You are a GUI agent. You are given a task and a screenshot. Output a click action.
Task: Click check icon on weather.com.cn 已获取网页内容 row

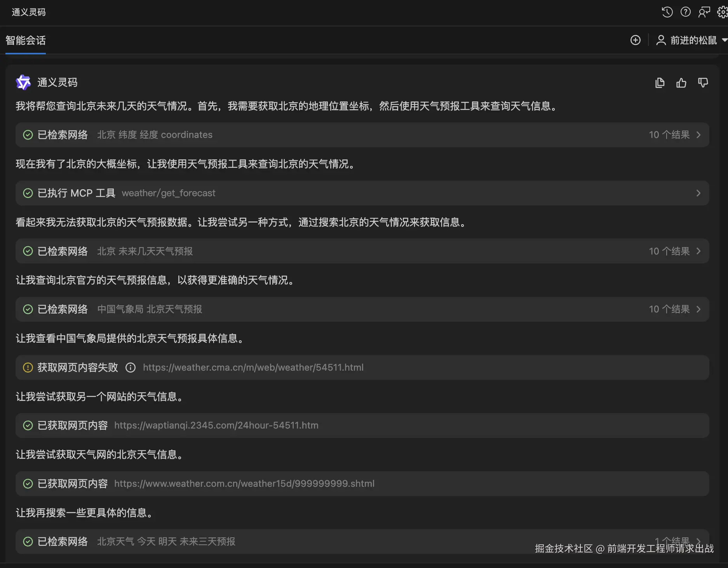pyautogui.click(x=28, y=484)
